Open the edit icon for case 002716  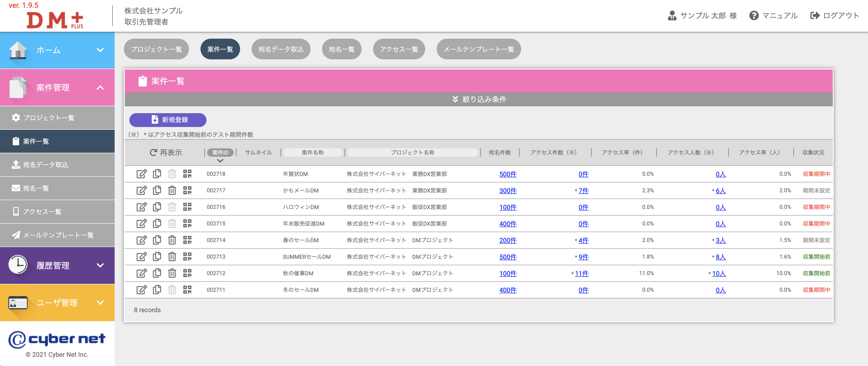pyautogui.click(x=142, y=207)
